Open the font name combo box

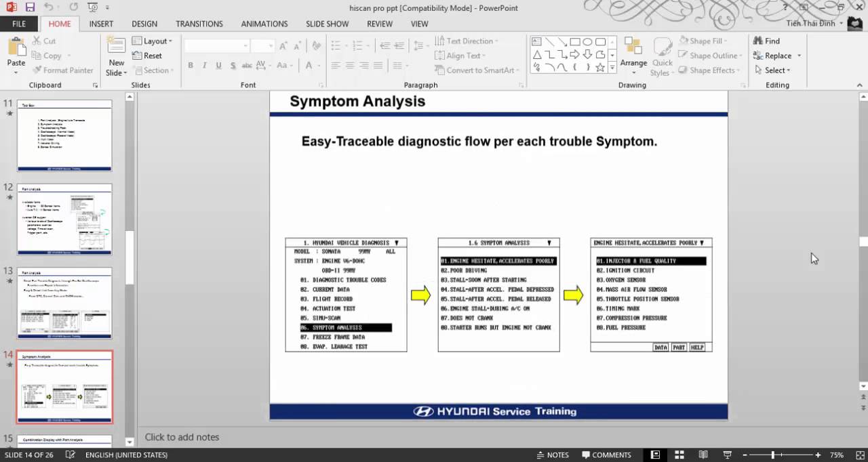(216, 46)
